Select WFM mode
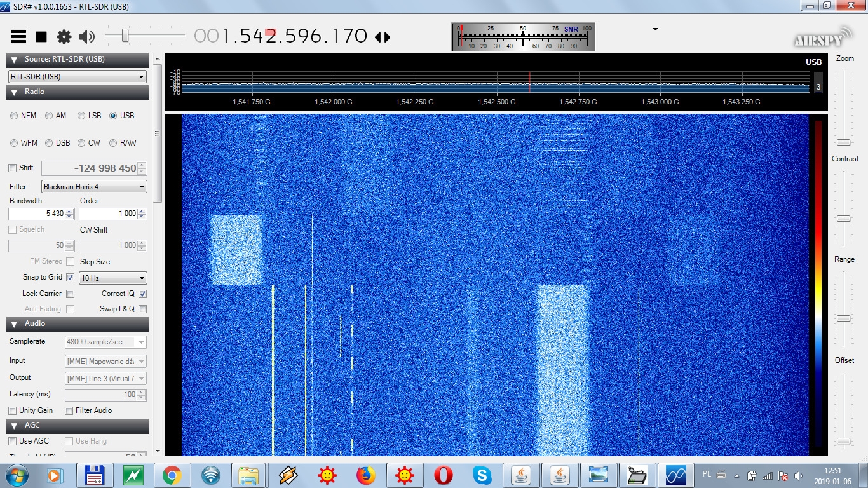The width and height of the screenshot is (868, 488). [14, 143]
